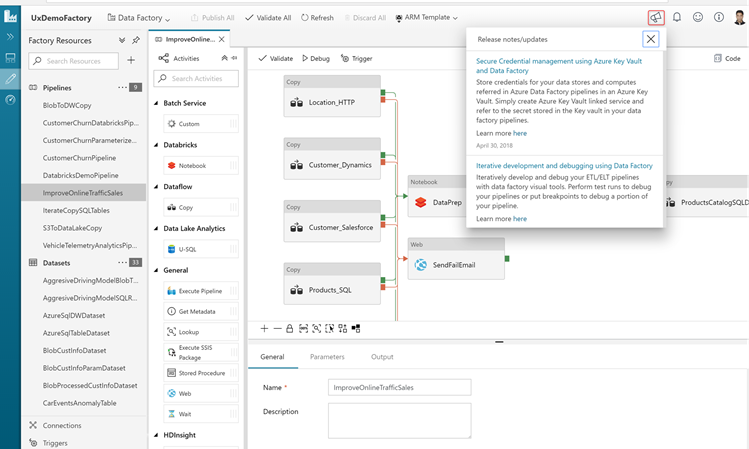This screenshot has height=449, width=749.
Task: Click the user profile avatar
Action: pyautogui.click(x=739, y=18)
